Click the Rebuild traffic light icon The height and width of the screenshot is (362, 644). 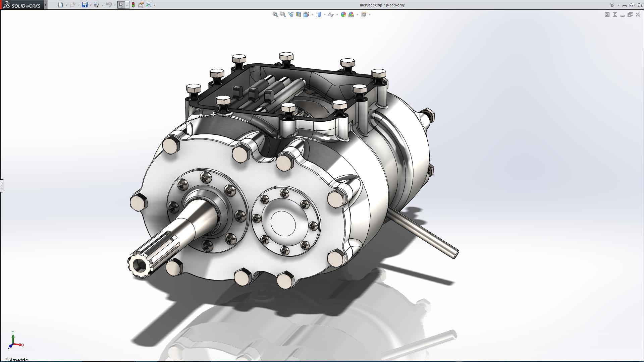tap(133, 5)
